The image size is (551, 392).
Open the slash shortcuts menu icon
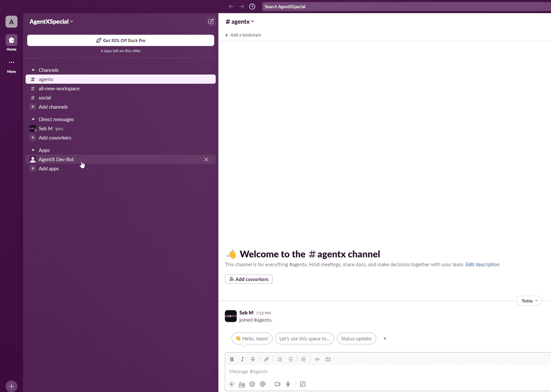tap(303, 384)
